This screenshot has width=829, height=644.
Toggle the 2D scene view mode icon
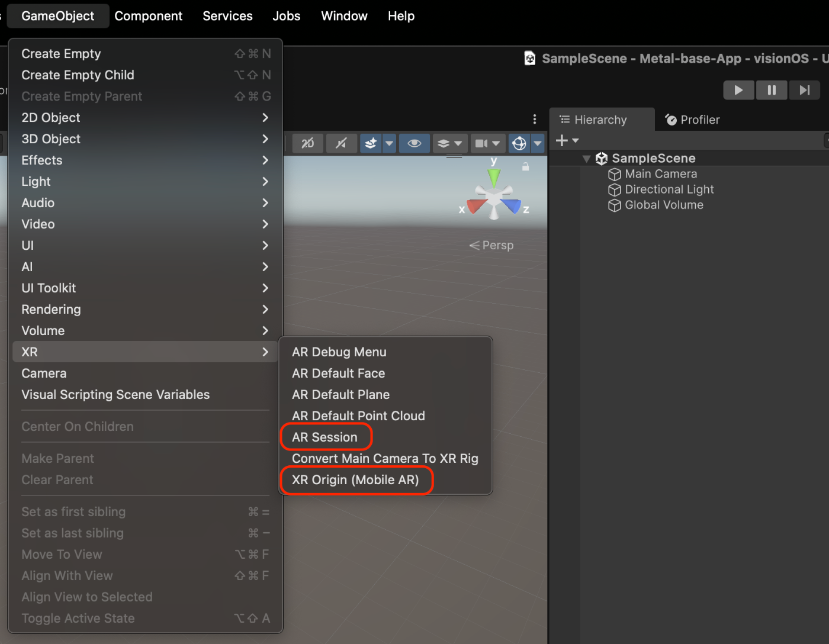pyautogui.click(x=308, y=143)
